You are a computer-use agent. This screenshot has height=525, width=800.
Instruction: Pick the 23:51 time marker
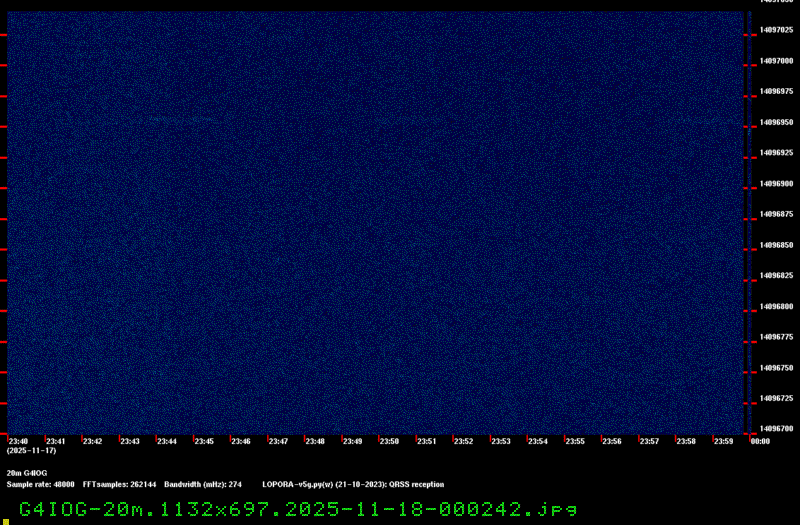coord(427,441)
